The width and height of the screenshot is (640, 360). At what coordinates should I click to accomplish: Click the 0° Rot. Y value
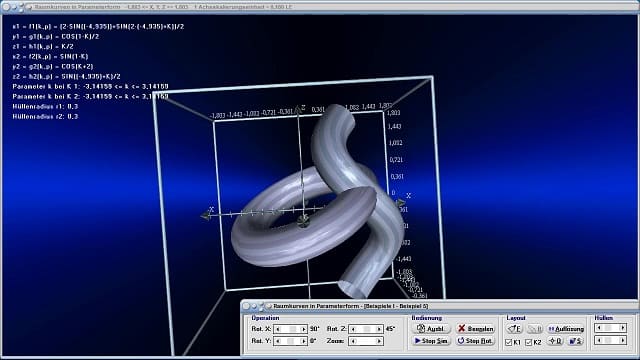(x=313, y=341)
